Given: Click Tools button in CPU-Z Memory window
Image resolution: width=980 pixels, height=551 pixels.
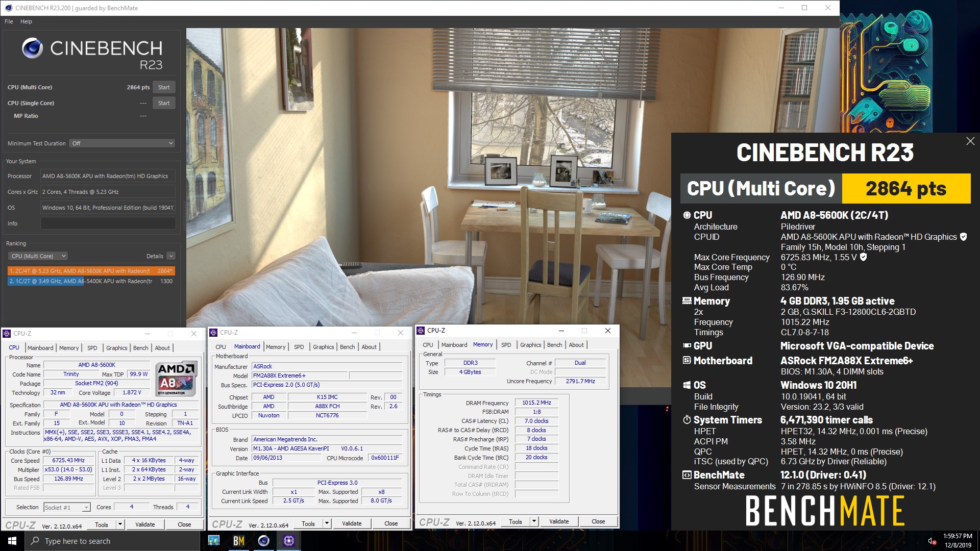Looking at the screenshot, I should pos(516,521).
